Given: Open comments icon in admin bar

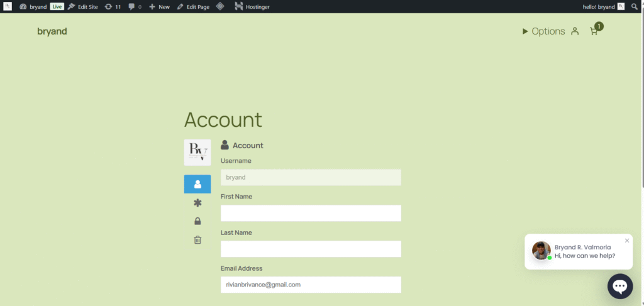Looking at the screenshot, I should click(x=135, y=6).
